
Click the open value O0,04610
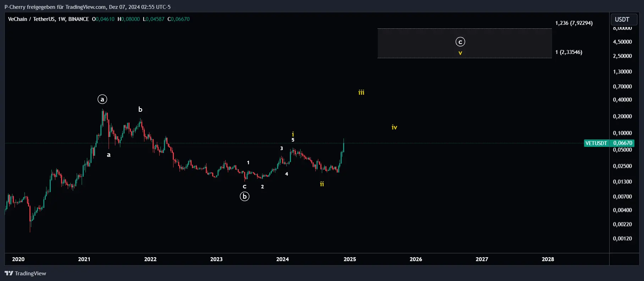103,19
